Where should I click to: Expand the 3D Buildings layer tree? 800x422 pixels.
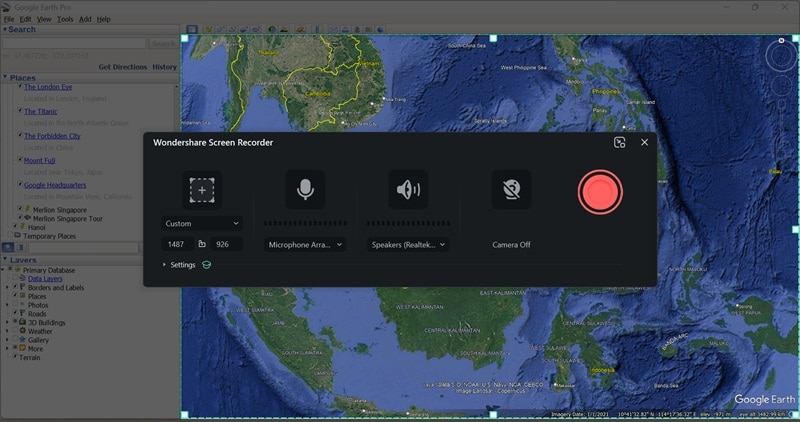tap(7, 322)
